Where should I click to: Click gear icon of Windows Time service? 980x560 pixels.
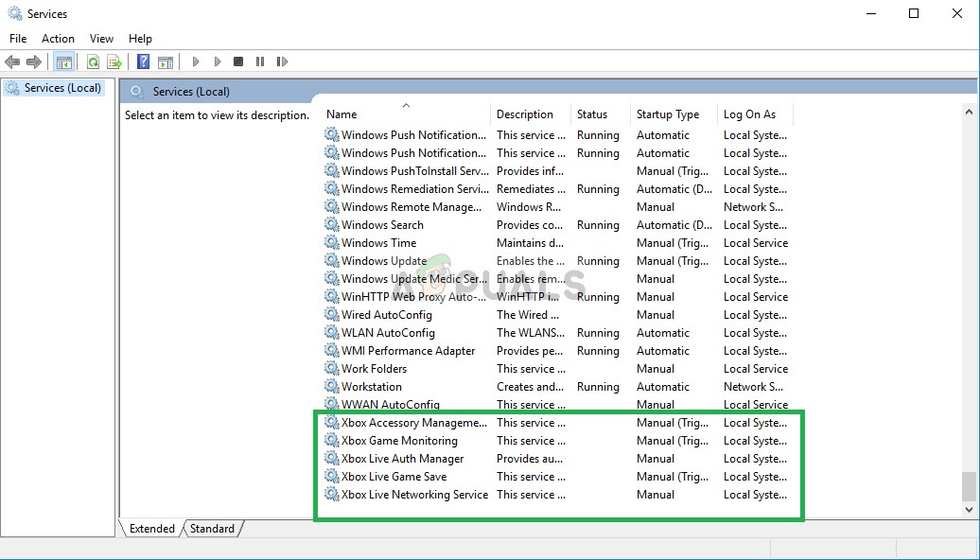pos(331,243)
